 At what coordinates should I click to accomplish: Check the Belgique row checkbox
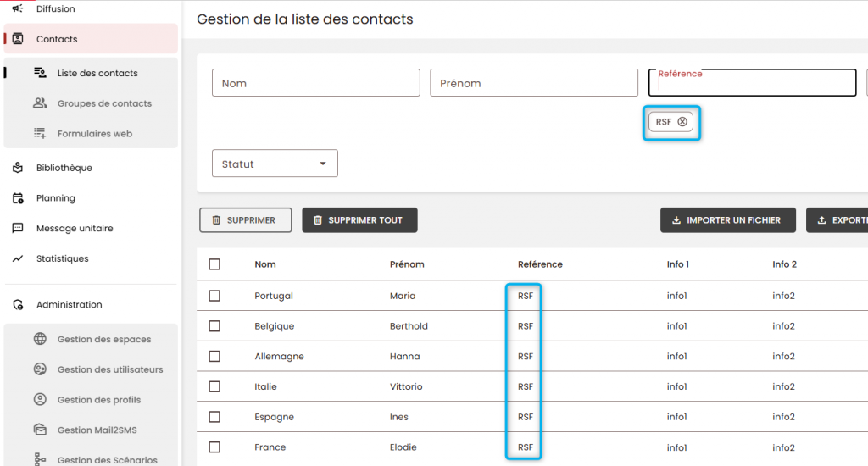214,326
